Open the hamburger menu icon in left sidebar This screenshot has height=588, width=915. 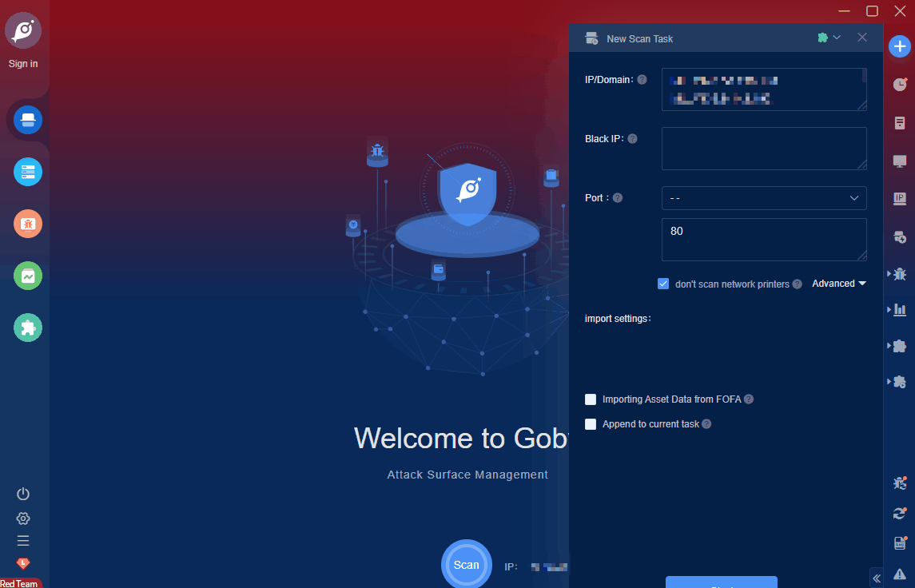pos(23,541)
